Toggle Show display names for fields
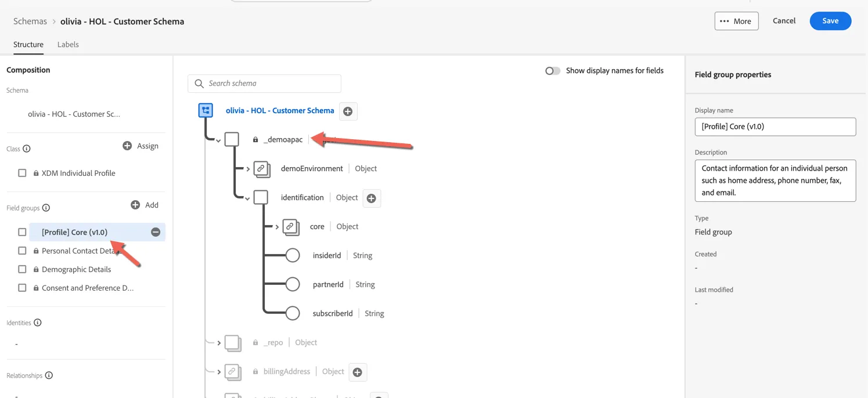 [x=553, y=71]
